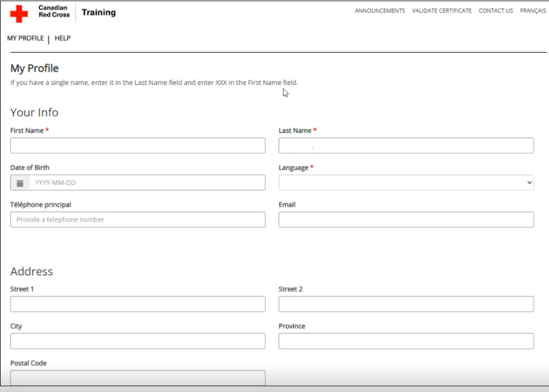Click the Email input field
Screen dimensions: 549x392
[x=405, y=220]
